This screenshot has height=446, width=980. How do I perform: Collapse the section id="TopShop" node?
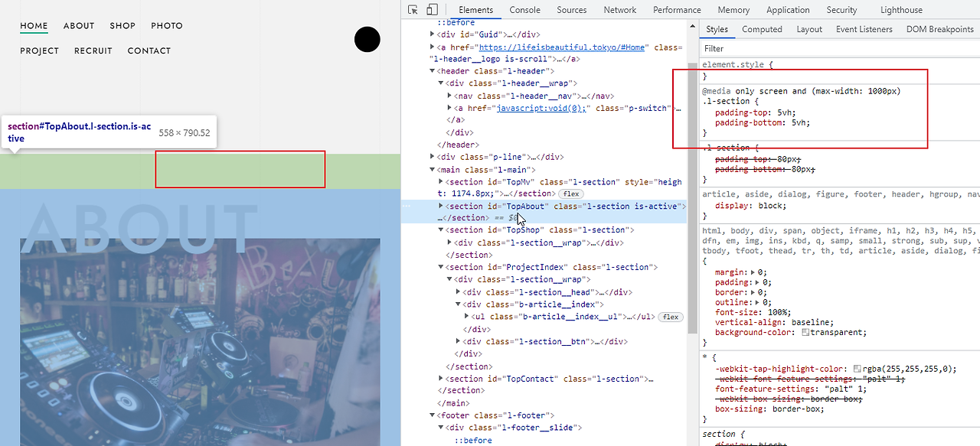441,230
